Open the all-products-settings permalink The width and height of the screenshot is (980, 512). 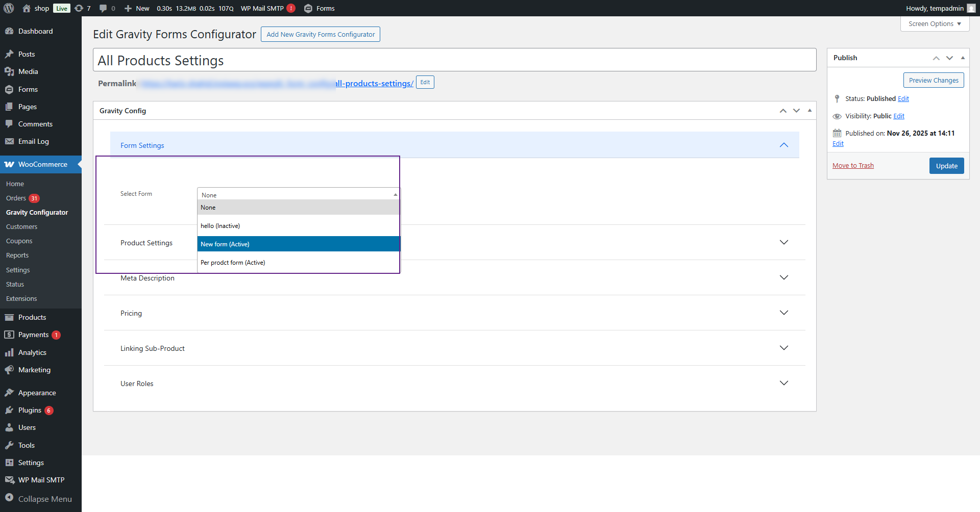point(374,83)
